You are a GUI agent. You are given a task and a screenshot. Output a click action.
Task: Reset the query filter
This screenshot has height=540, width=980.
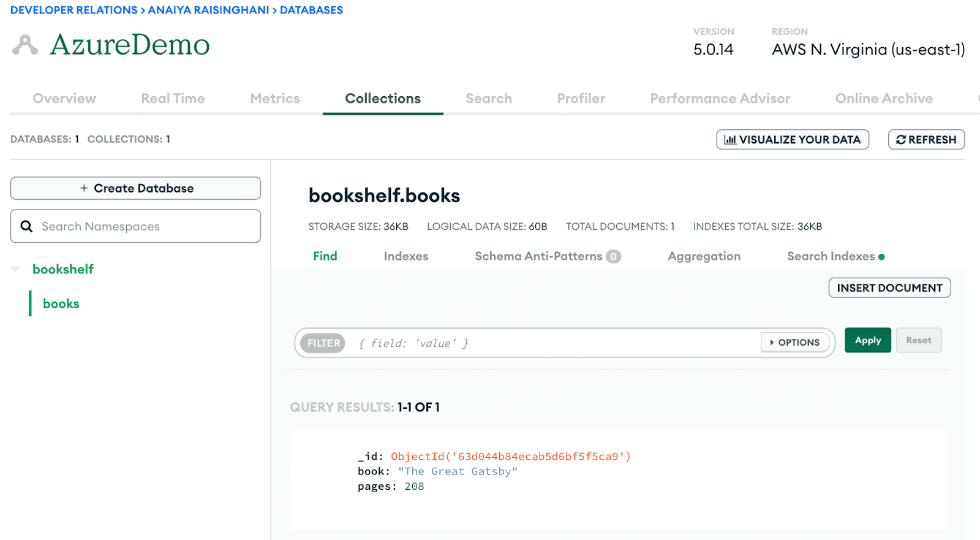[x=918, y=340]
